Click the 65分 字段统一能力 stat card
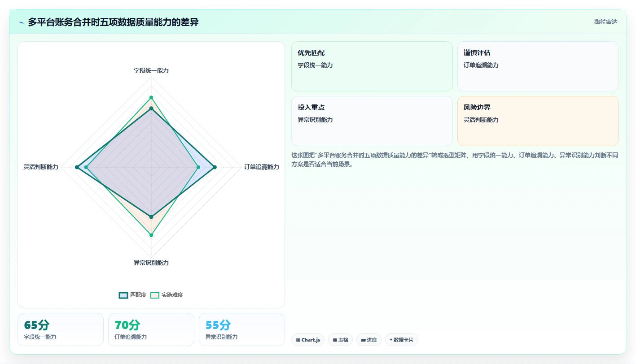 point(61,329)
